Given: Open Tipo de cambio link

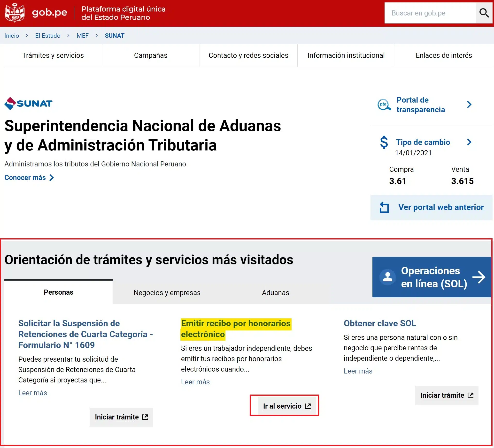Looking at the screenshot, I should tap(423, 142).
